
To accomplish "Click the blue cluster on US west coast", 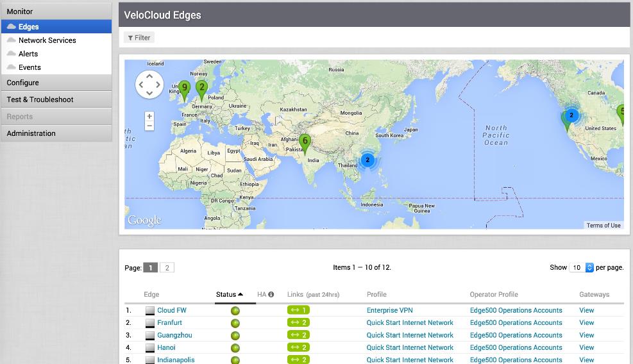I will 571,115.
